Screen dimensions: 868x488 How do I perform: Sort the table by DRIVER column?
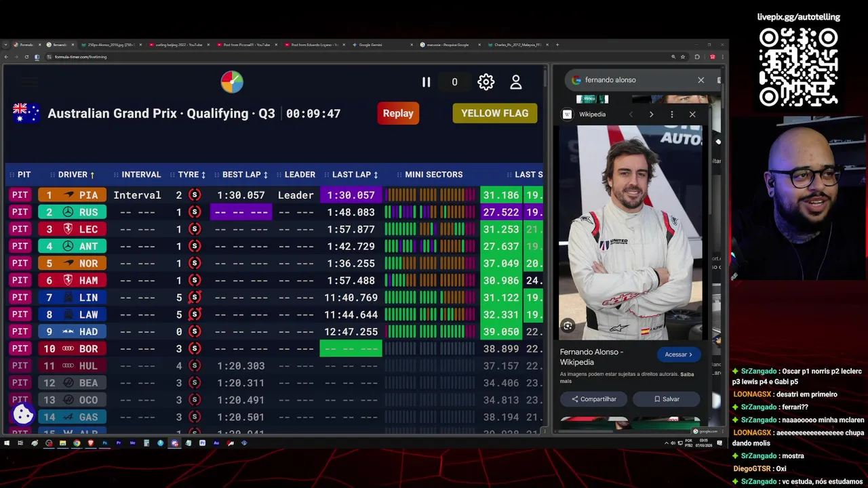(72, 175)
